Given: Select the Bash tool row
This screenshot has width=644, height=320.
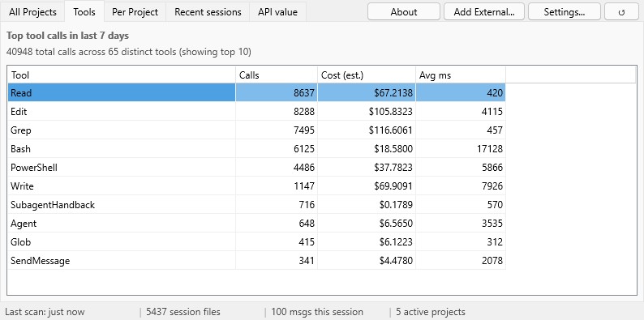Looking at the screenshot, I should [x=256, y=148].
